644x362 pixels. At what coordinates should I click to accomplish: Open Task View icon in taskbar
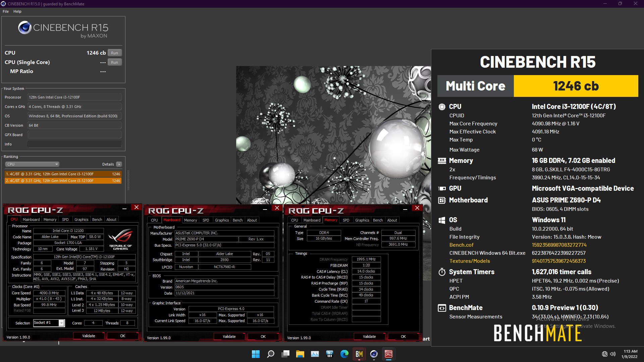tap(285, 354)
